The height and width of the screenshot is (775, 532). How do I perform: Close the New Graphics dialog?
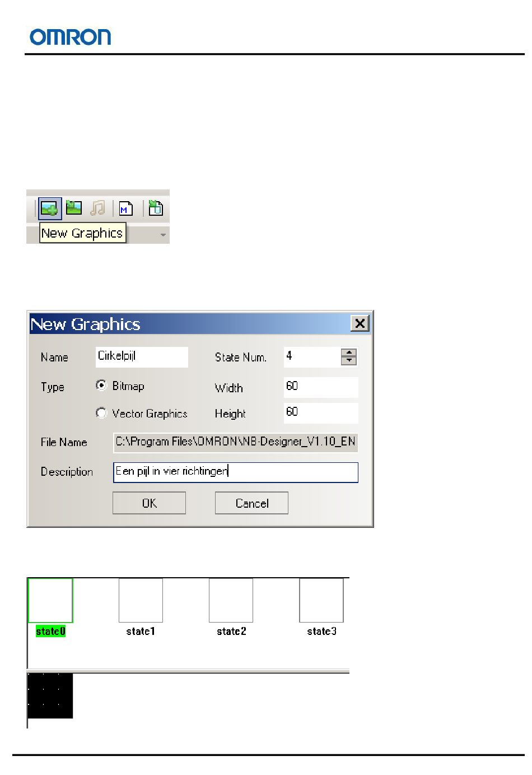point(360,323)
